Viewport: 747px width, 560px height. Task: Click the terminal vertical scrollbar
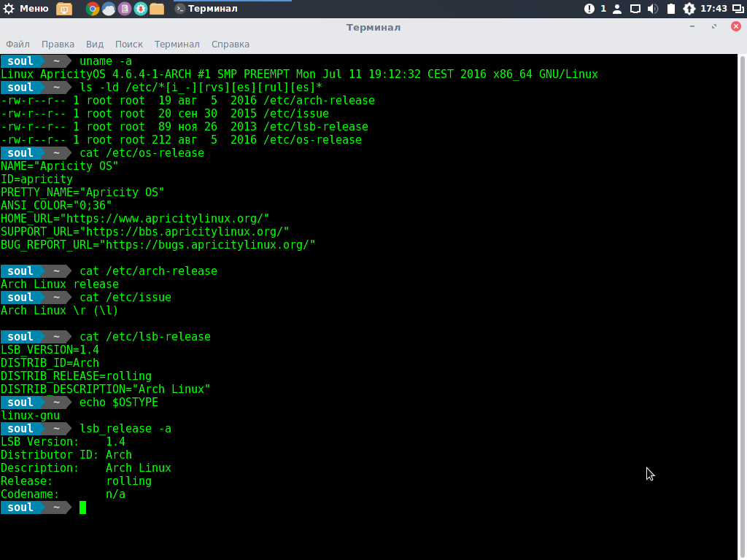[x=742, y=307]
